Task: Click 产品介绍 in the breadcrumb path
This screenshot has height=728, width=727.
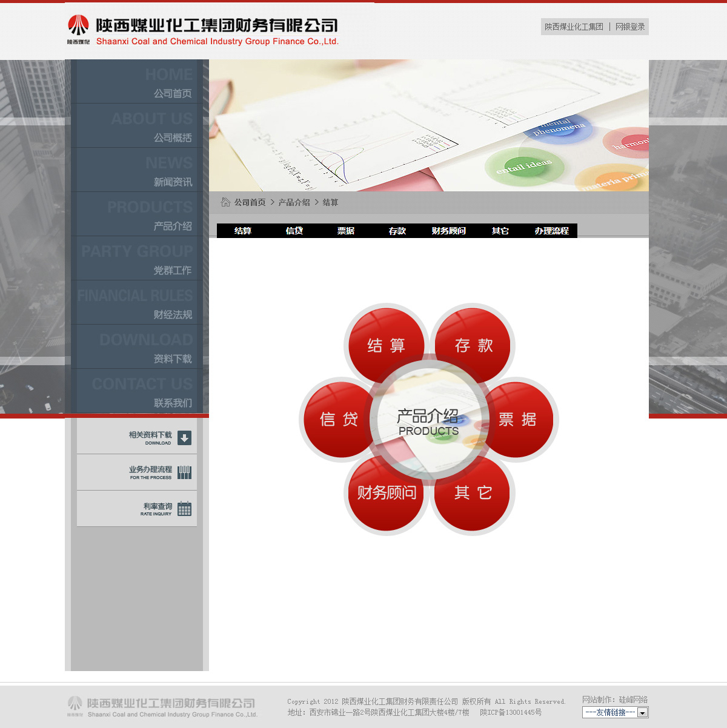Action: 294,202
